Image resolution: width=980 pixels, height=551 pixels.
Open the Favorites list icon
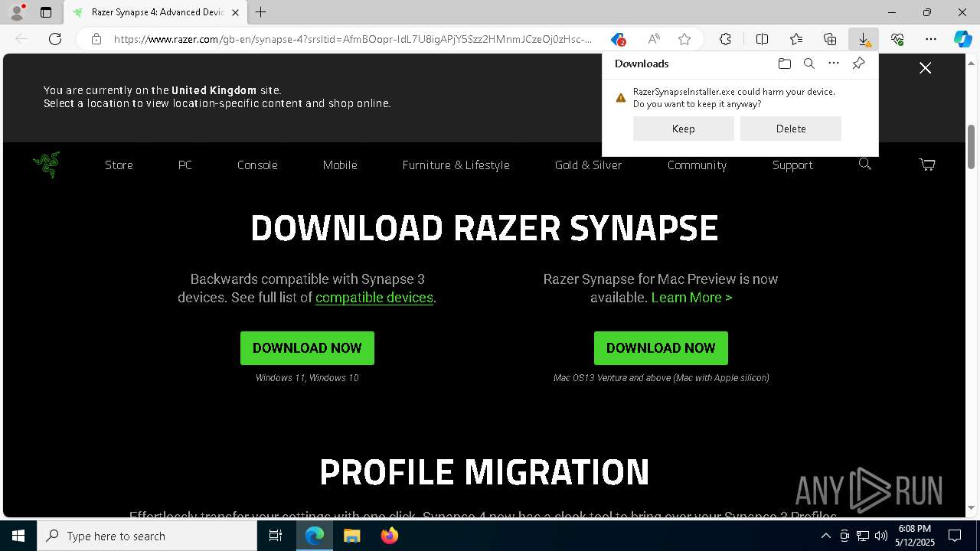click(x=796, y=39)
